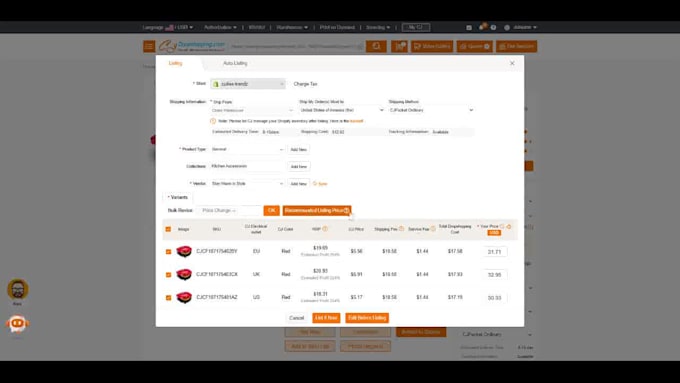Open the Store dropdown
This screenshot has width=680, height=383.
(248, 84)
